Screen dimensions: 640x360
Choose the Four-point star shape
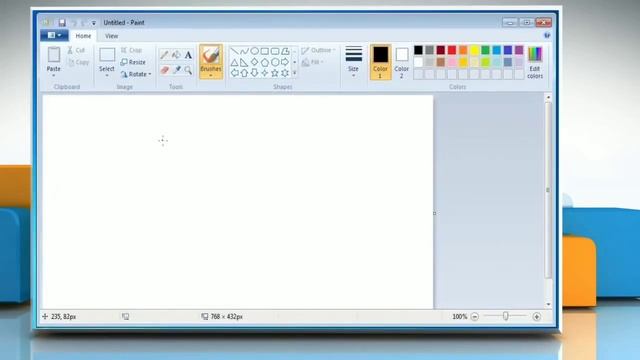pos(264,73)
